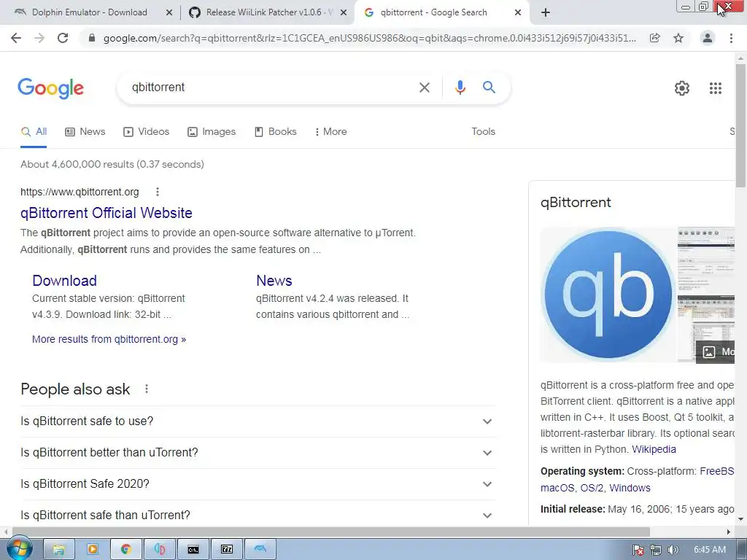Open the Google apps grid
The image size is (747, 560).
tap(716, 88)
